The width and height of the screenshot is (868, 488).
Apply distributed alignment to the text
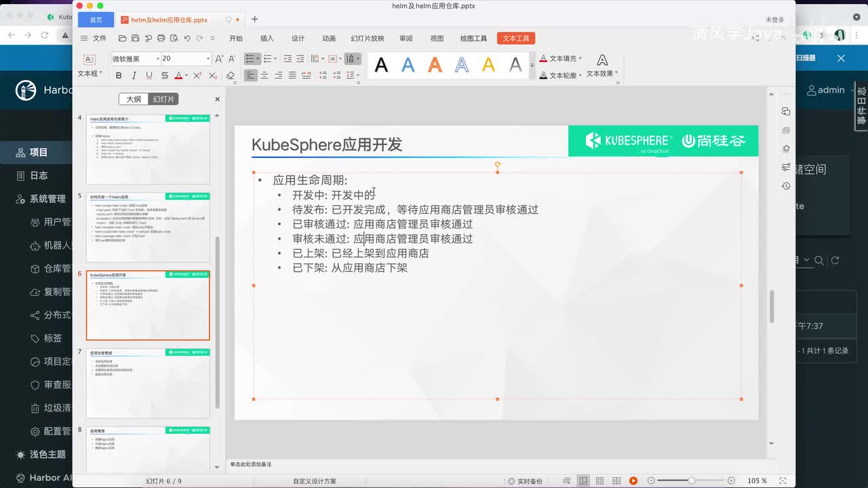coord(306,76)
